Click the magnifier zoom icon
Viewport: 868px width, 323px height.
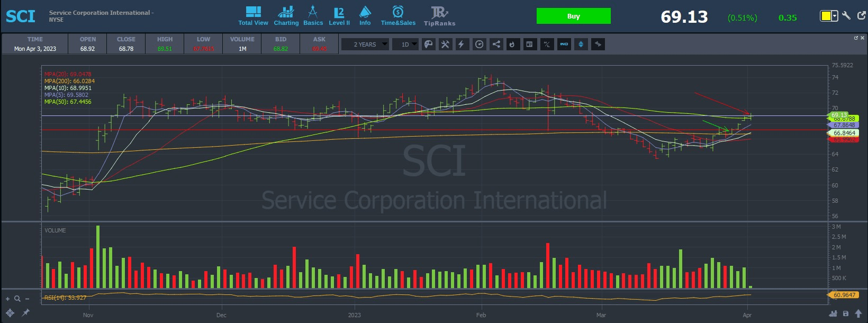point(17,299)
